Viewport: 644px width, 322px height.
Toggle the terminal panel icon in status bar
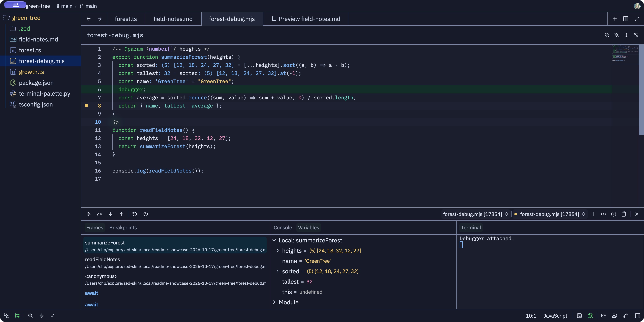[579, 316]
